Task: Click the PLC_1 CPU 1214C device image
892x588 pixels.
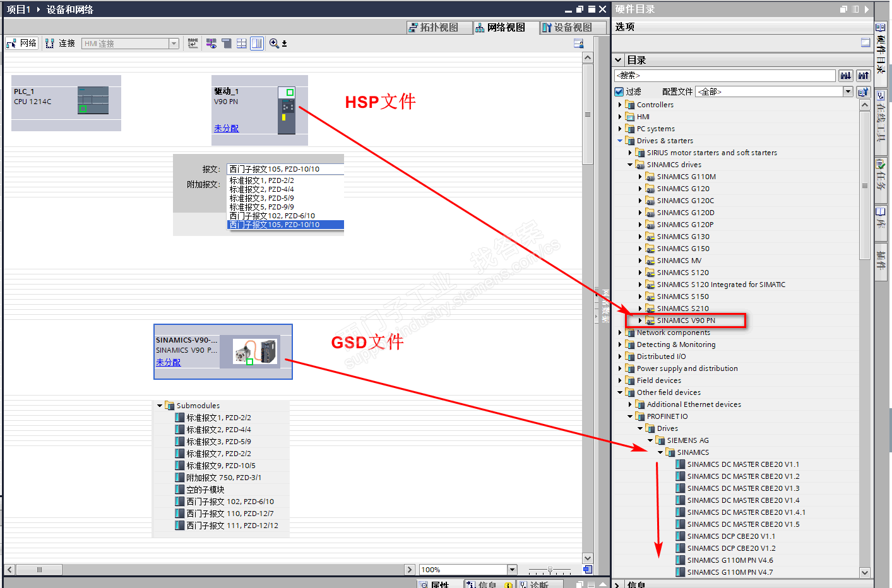Action: (93, 100)
